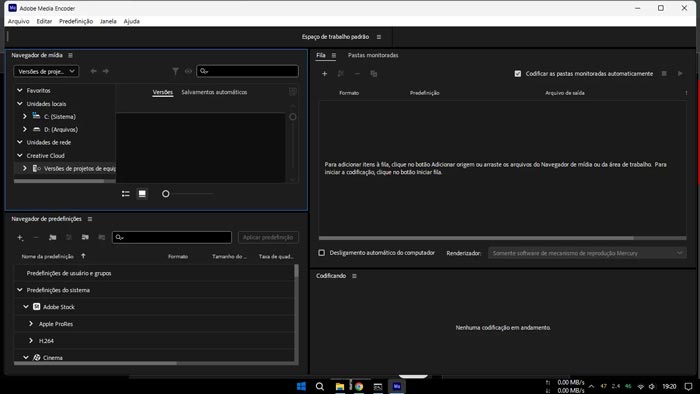
Task: Go back with Media Browser left arrow
Action: [93, 71]
